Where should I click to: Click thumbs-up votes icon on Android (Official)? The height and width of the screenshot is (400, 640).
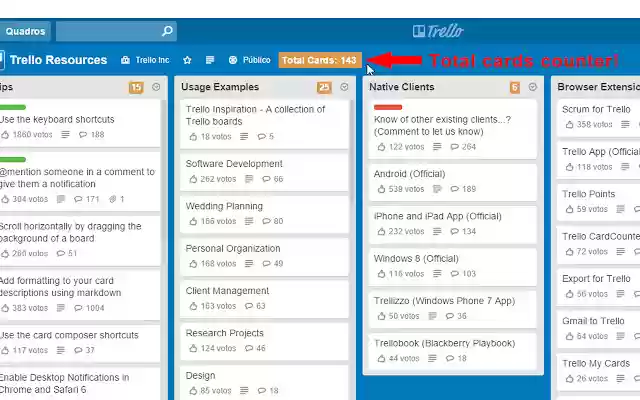pyautogui.click(x=382, y=189)
